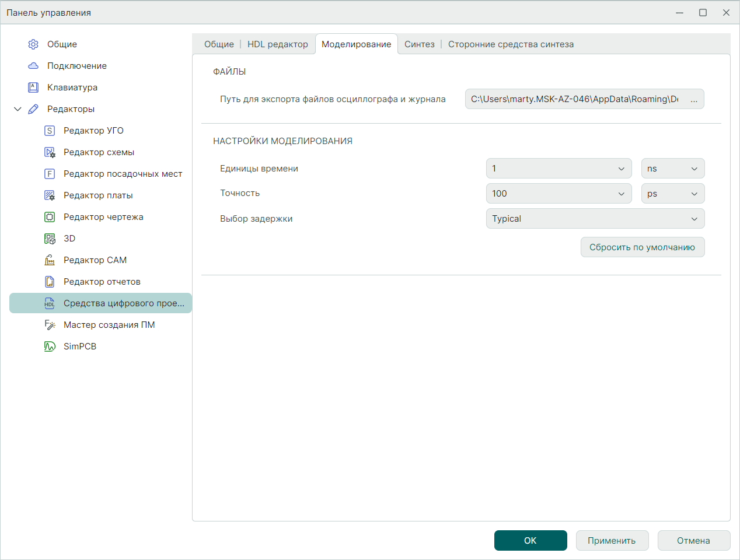Open the ps precision unit dropdown

(672, 194)
